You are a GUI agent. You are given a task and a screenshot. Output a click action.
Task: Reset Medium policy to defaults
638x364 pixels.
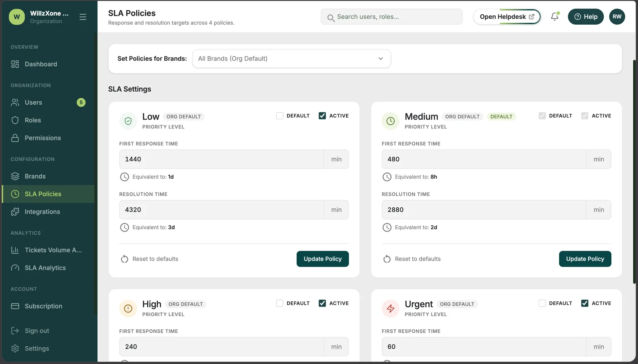click(x=412, y=259)
